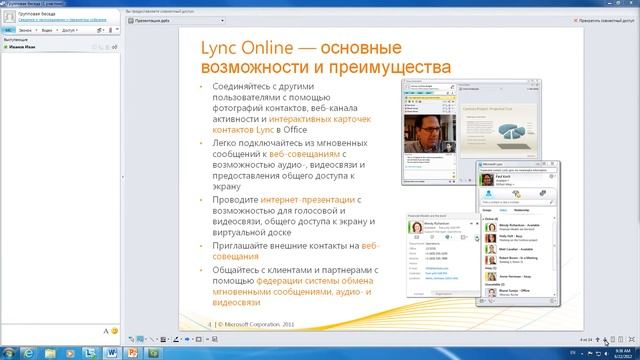This screenshot has height=360, width=640.
Task: Click the Видео button
Action: pyautogui.click(x=47, y=30)
